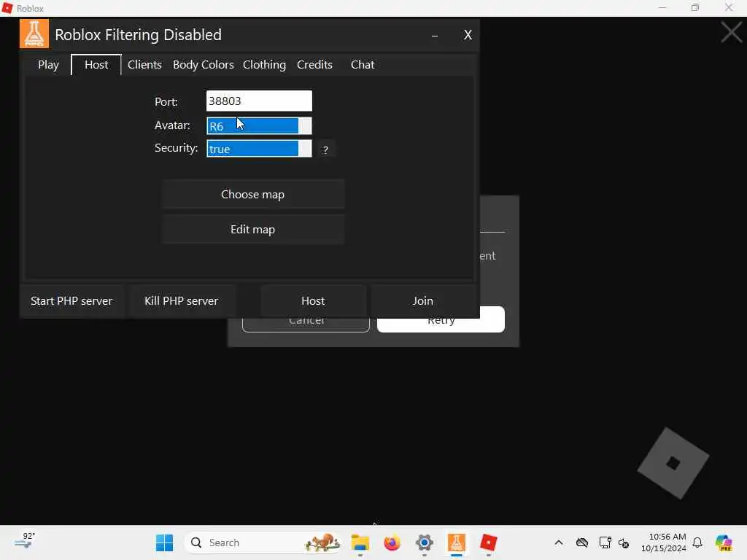This screenshot has width=747, height=560.
Task: Click the Port field showing 38803
Action: (259, 101)
